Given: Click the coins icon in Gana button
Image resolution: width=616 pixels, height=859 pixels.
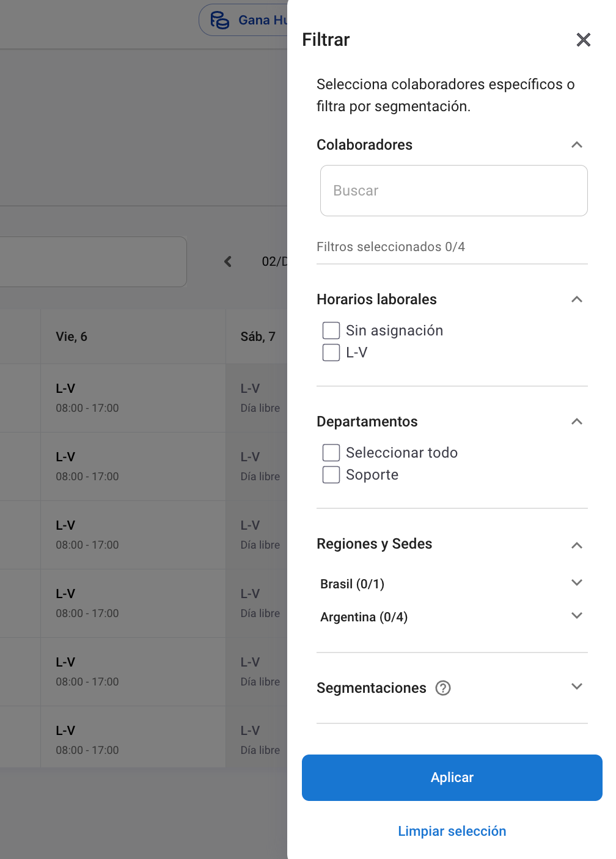Looking at the screenshot, I should click(x=220, y=20).
